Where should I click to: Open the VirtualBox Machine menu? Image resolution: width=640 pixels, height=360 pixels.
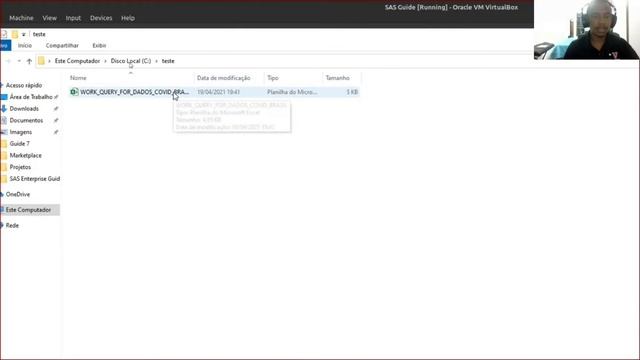pyautogui.click(x=21, y=18)
